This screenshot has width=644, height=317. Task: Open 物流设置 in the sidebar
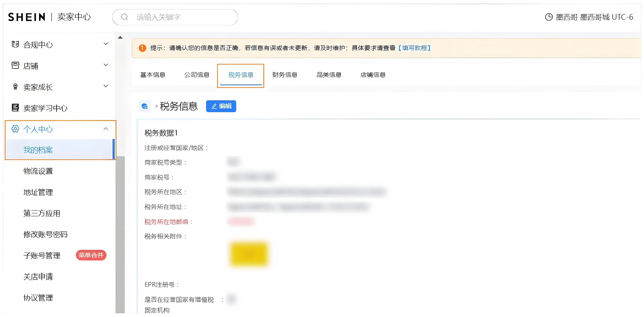pyautogui.click(x=38, y=171)
